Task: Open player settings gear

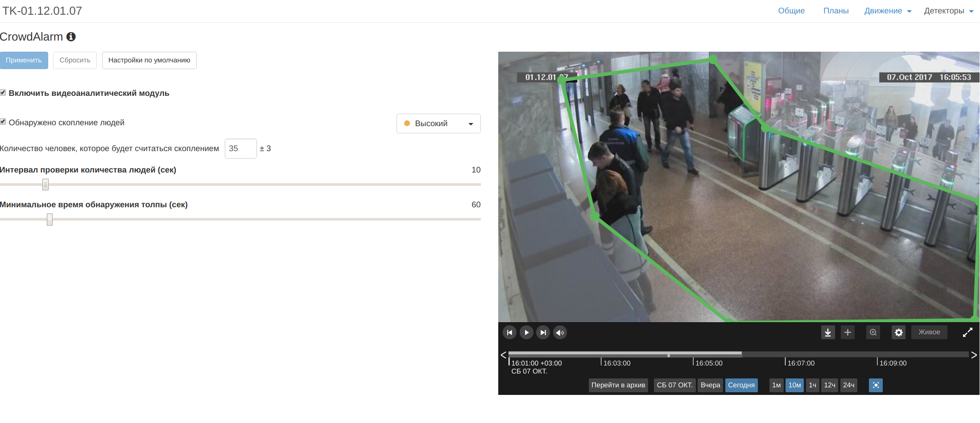Action: point(898,333)
